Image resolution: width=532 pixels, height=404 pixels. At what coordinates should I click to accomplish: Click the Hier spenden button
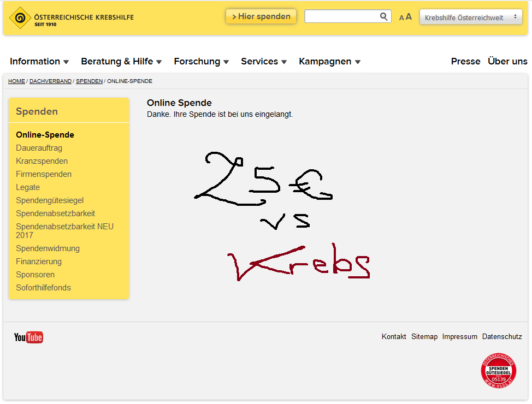coord(261,16)
